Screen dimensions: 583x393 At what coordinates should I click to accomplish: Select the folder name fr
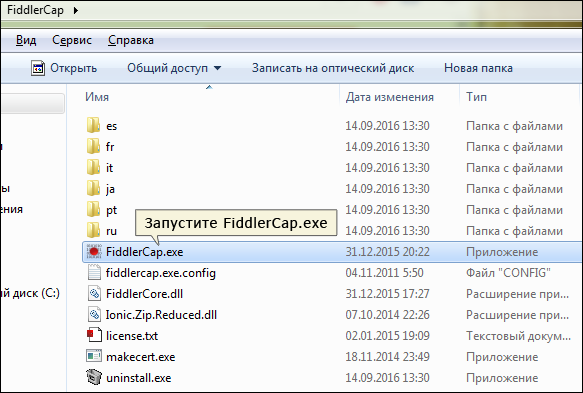pyautogui.click(x=110, y=147)
